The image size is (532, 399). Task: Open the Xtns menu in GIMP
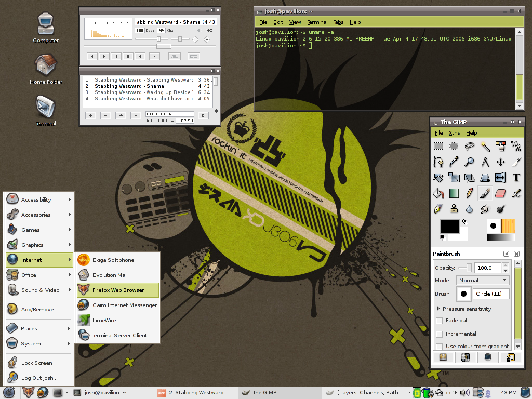coord(454,132)
